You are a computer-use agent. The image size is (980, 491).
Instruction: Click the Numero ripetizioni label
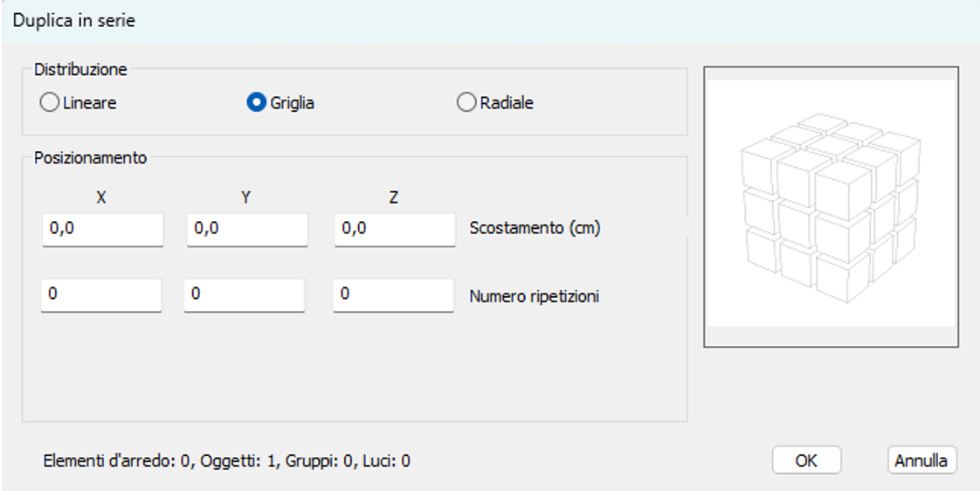534,296
